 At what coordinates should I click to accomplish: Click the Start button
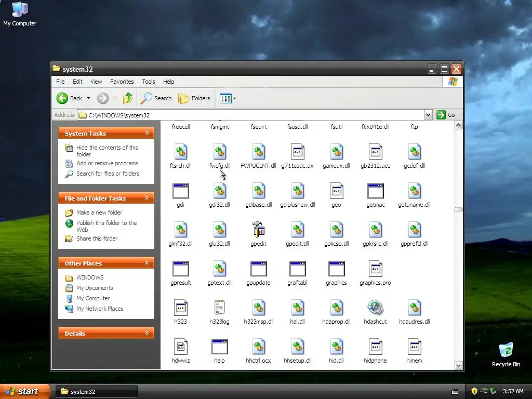[x=25, y=391]
